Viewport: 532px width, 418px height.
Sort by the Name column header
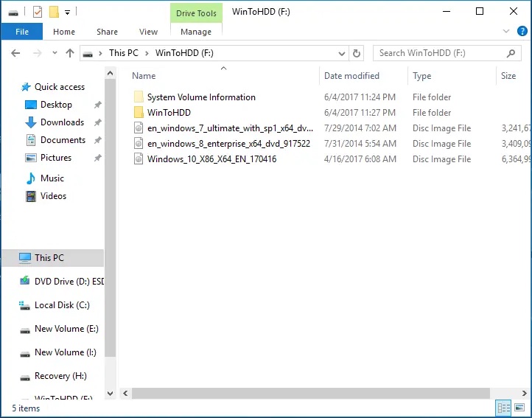coord(144,76)
